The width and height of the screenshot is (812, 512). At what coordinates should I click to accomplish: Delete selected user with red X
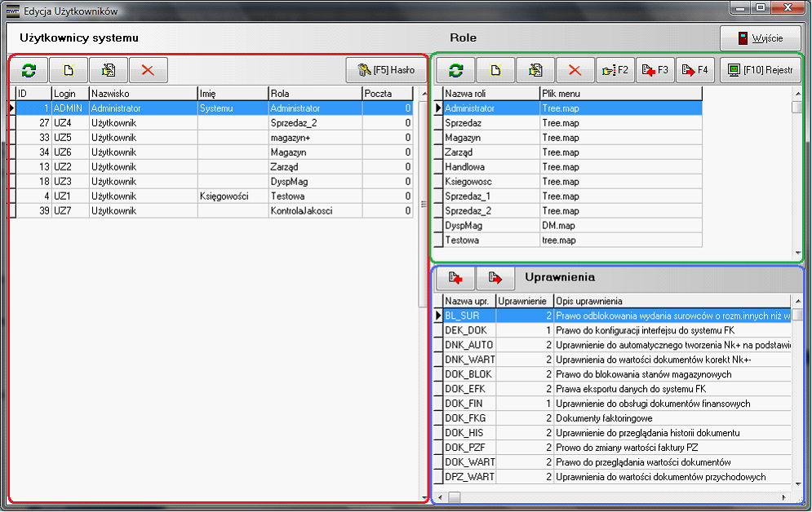(148, 70)
